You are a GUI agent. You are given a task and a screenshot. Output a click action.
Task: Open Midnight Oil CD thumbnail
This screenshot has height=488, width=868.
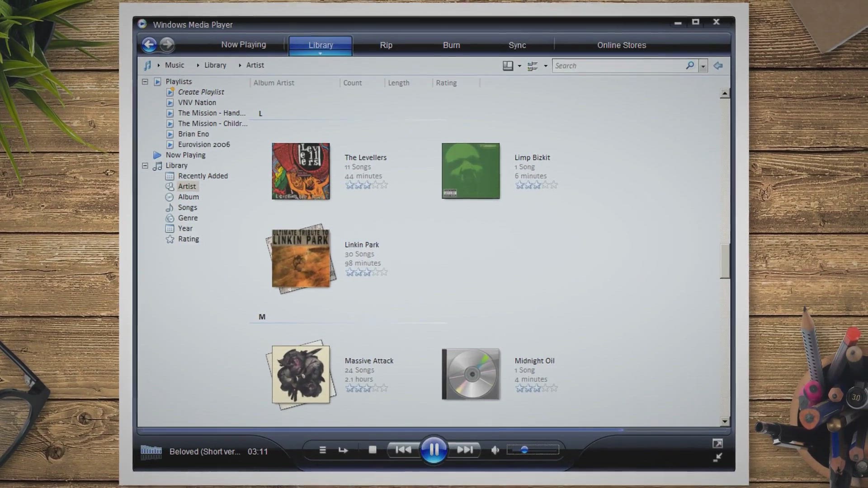coord(471,374)
